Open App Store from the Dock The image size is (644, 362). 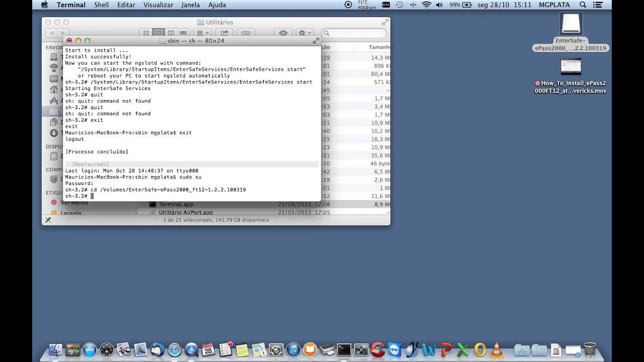90,349
